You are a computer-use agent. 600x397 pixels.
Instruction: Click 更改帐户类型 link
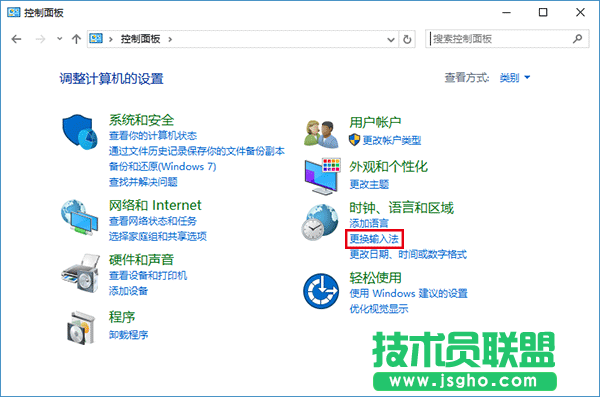pos(392,141)
